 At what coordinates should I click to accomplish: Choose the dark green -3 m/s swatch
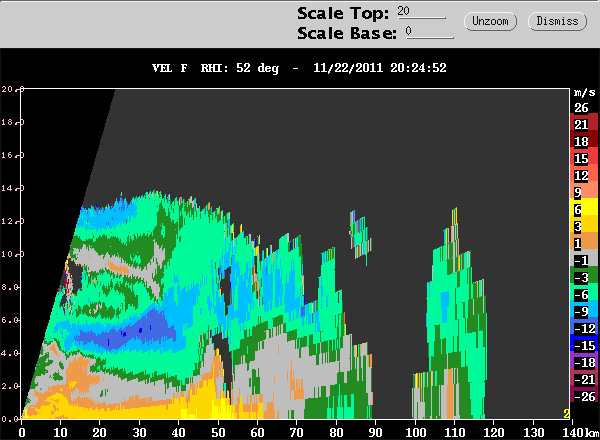[x=585, y=277]
